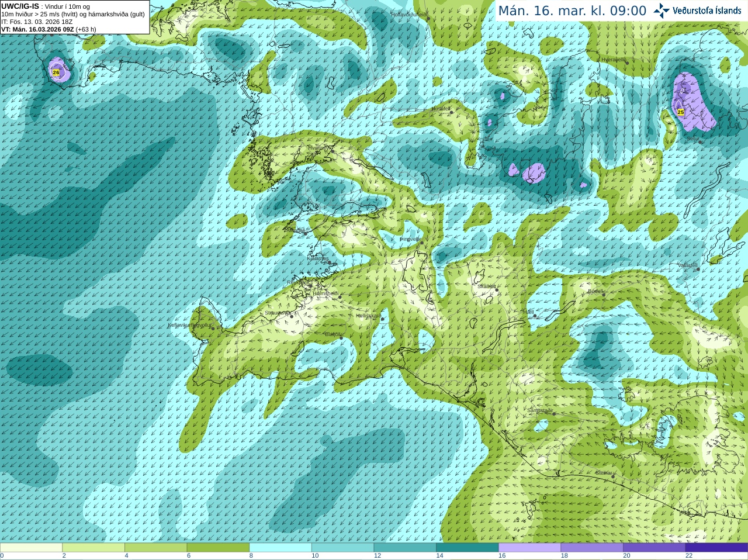Select the 20–22 m/s violet legend swatch

[x=654, y=548]
